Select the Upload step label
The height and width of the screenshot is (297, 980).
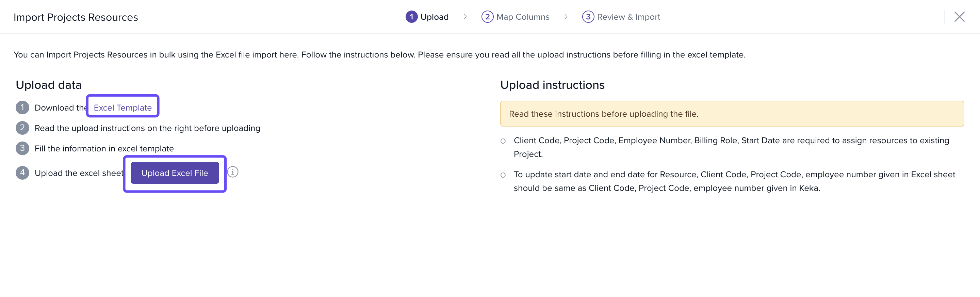[434, 17]
